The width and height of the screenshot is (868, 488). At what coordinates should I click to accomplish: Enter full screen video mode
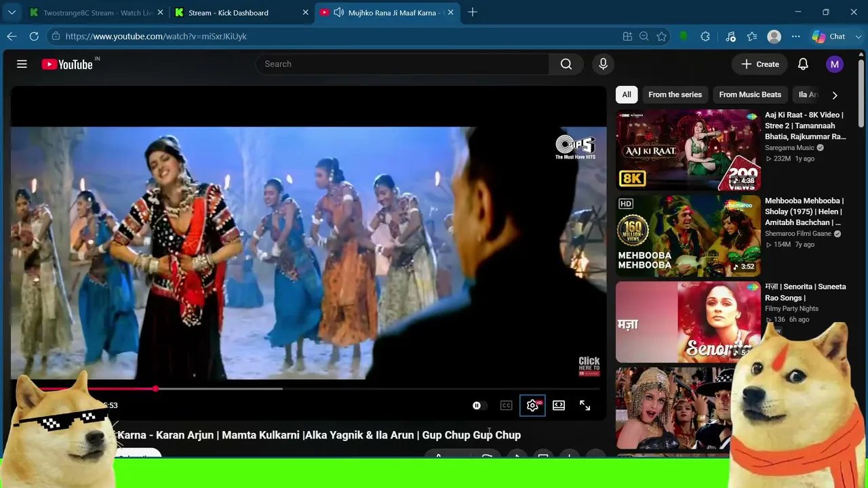(585, 405)
